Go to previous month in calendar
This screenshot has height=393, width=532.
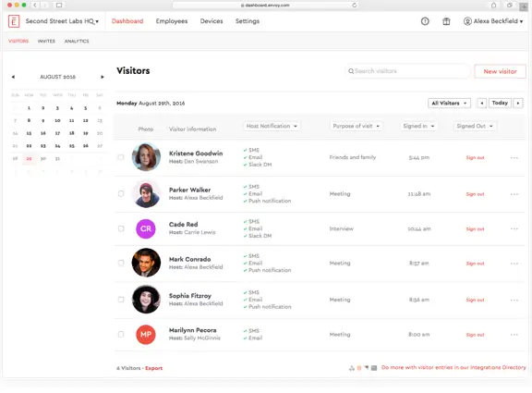point(13,77)
